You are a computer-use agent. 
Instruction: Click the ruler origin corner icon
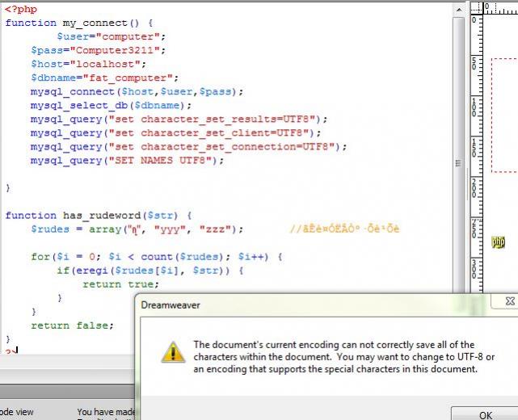pyautogui.click(x=476, y=9)
